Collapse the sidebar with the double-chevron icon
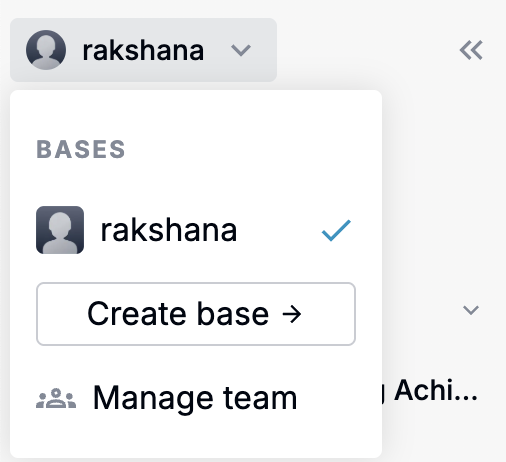Image resolution: width=506 pixels, height=462 pixels. pos(471,50)
